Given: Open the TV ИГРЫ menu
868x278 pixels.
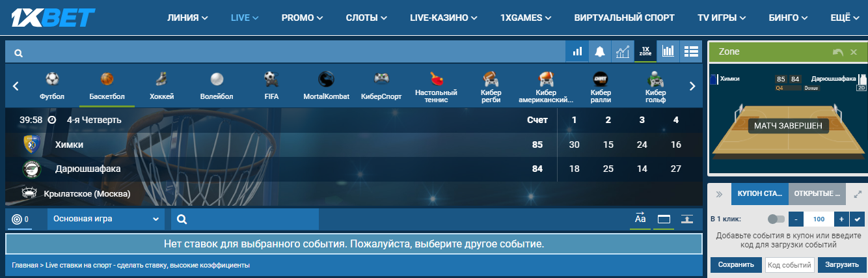Looking at the screenshot, I should (x=722, y=18).
